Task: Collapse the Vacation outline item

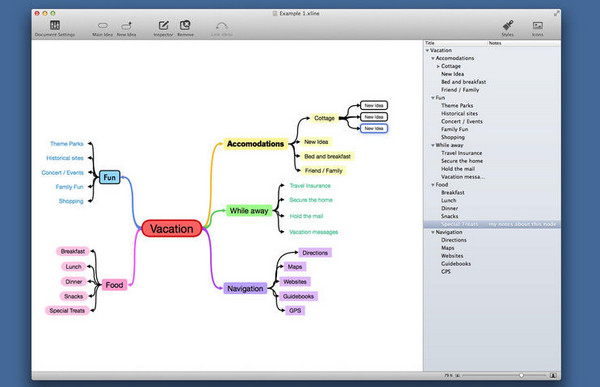Action: pos(427,51)
